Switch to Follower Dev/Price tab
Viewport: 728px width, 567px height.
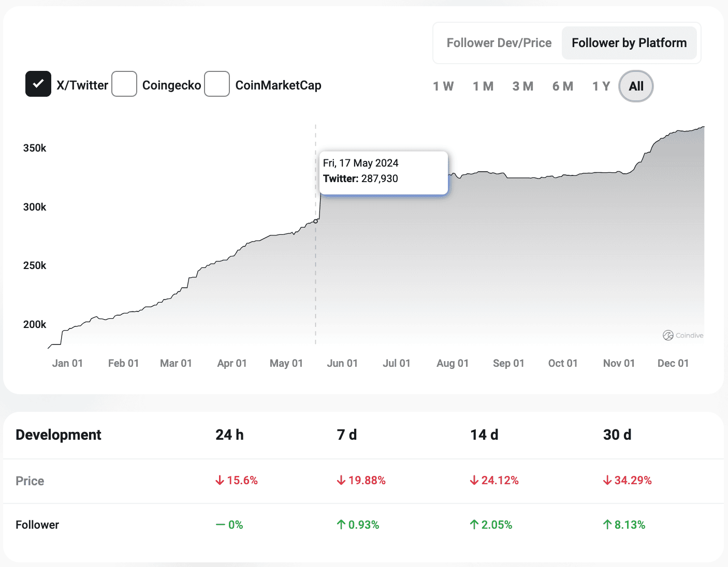tap(499, 43)
